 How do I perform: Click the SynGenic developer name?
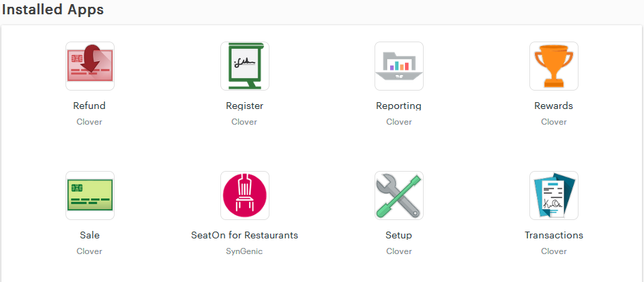tap(244, 251)
